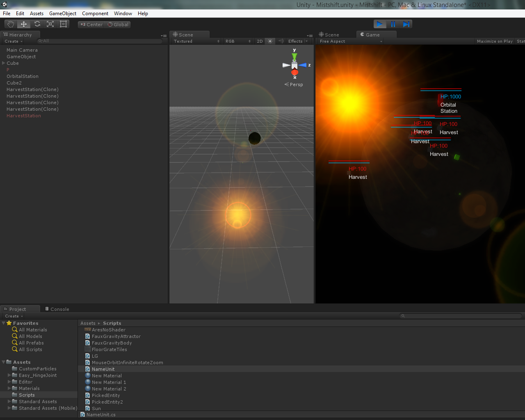The image size is (525, 420).
Task: Toggle 2D view mode in Scene
Action: 260,41
